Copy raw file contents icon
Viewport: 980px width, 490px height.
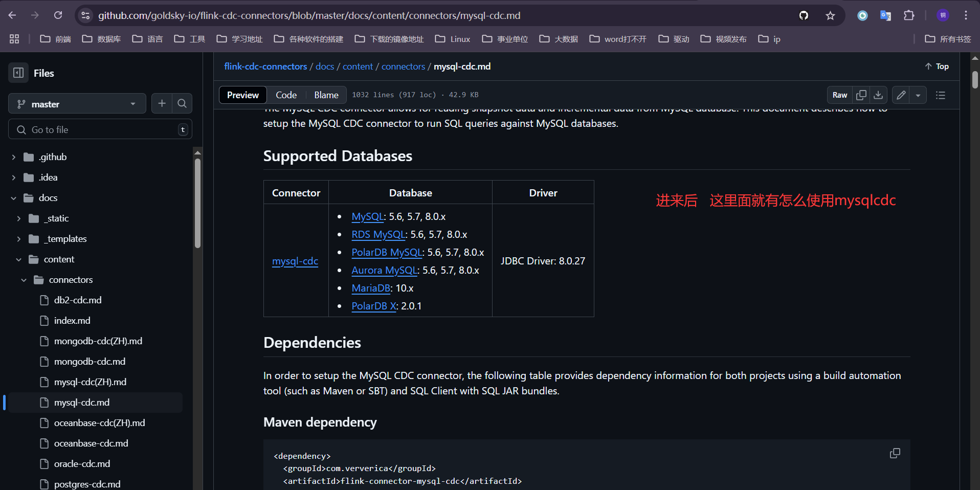pyautogui.click(x=861, y=95)
